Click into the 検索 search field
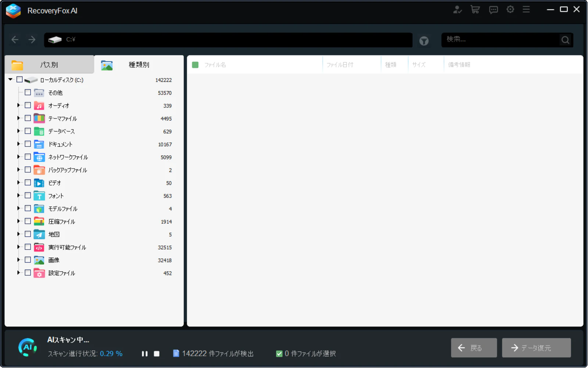This screenshot has width=588, height=368. point(500,40)
